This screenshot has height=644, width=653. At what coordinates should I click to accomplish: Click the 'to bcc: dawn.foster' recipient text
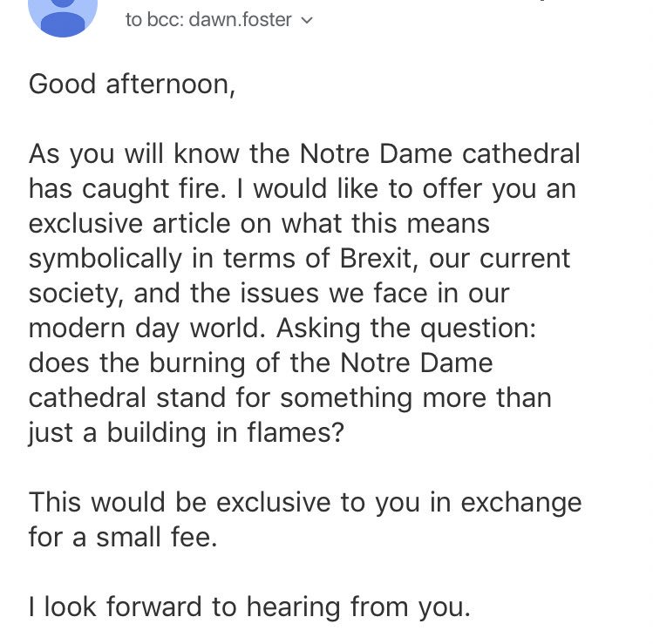click(208, 19)
